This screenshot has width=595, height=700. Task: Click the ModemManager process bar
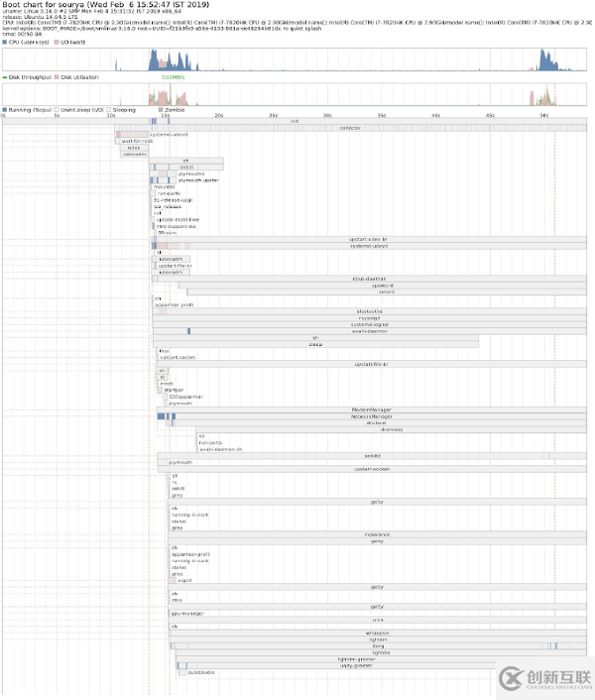click(371, 409)
